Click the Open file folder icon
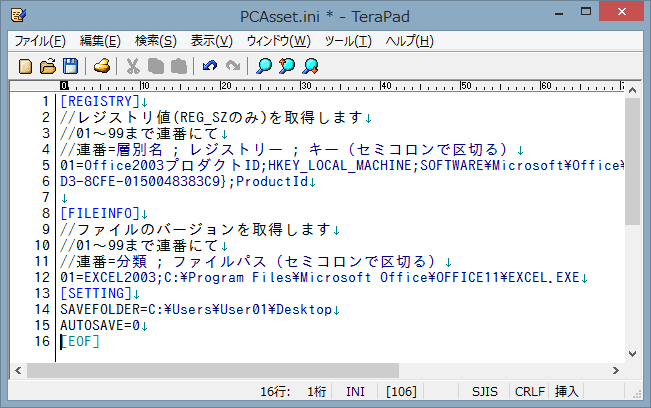The height and width of the screenshot is (408, 651). pos(48,66)
